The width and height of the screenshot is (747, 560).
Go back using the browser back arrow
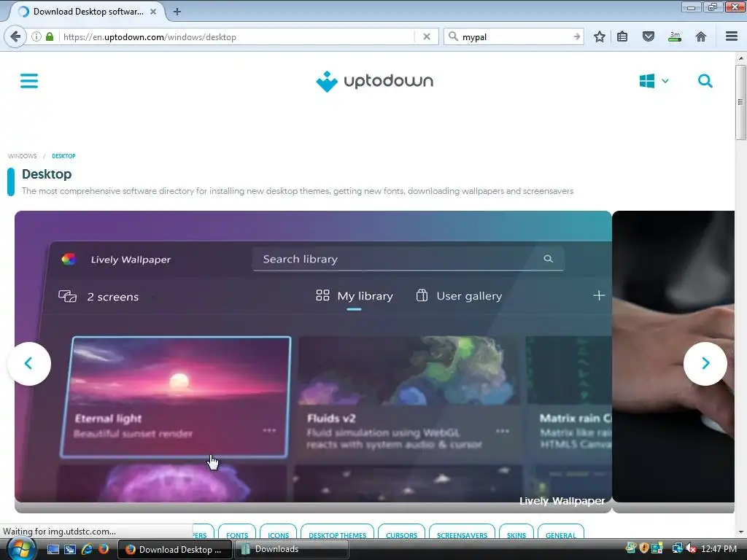[x=15, y=36]
